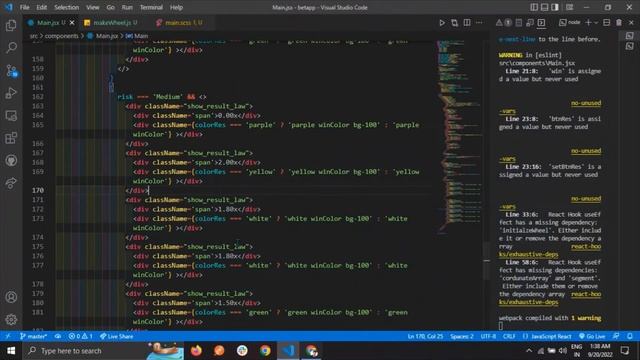Split the terminal

[607, 22]
